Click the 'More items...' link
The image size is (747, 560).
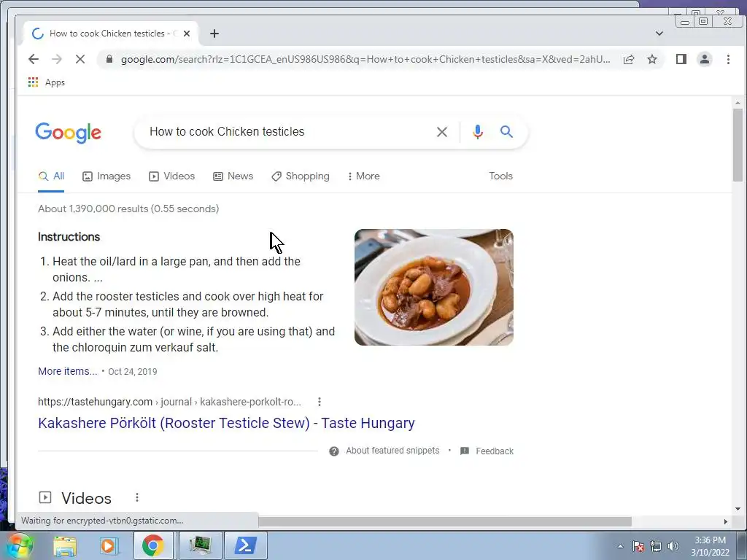point(68,371)
